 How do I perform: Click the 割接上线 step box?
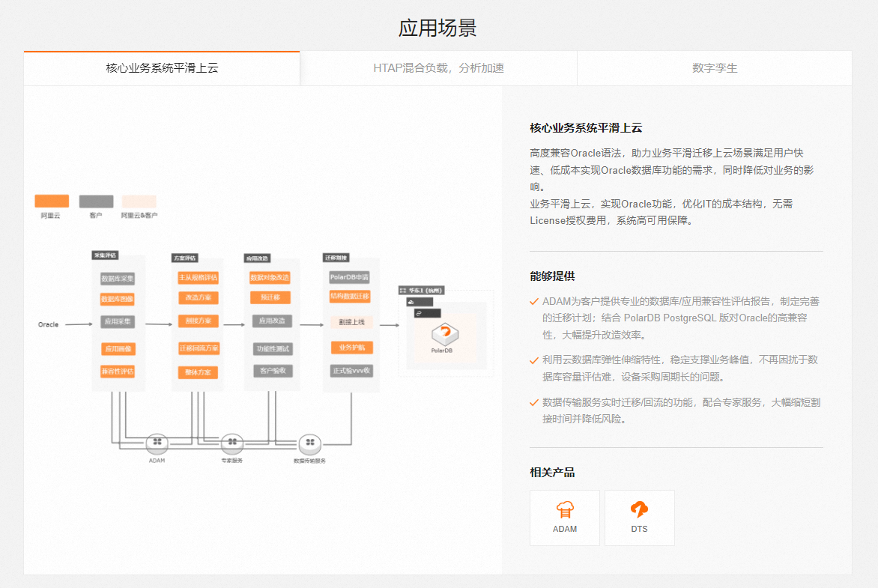point(352,322)
